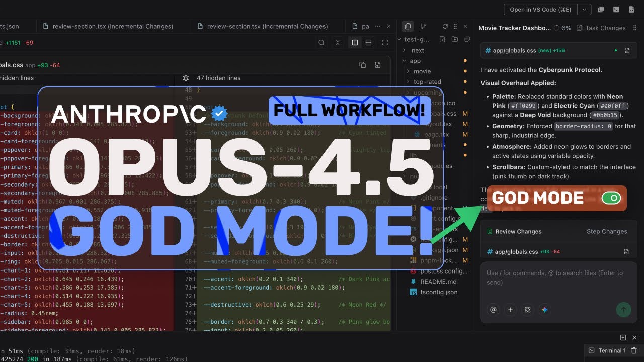
Task: Open dropdown arrow next to Open in VS Code
Action: click(x=584, y=9)
